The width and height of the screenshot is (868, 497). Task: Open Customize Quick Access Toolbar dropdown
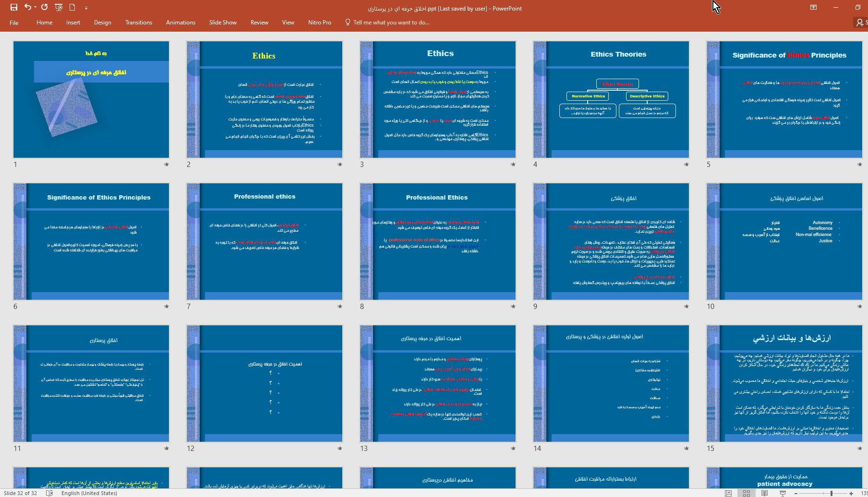tap(86, 8)
